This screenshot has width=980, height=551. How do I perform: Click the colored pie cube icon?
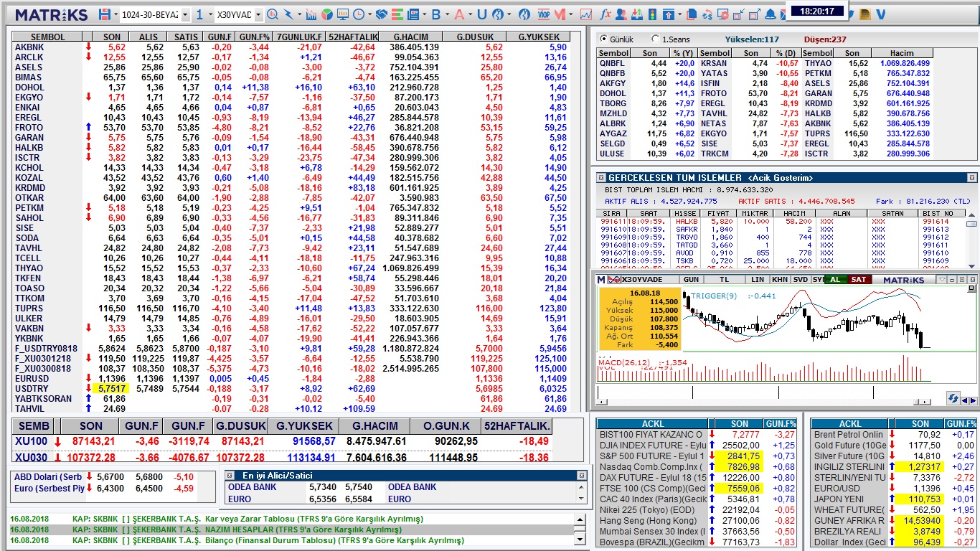point(326,14)
